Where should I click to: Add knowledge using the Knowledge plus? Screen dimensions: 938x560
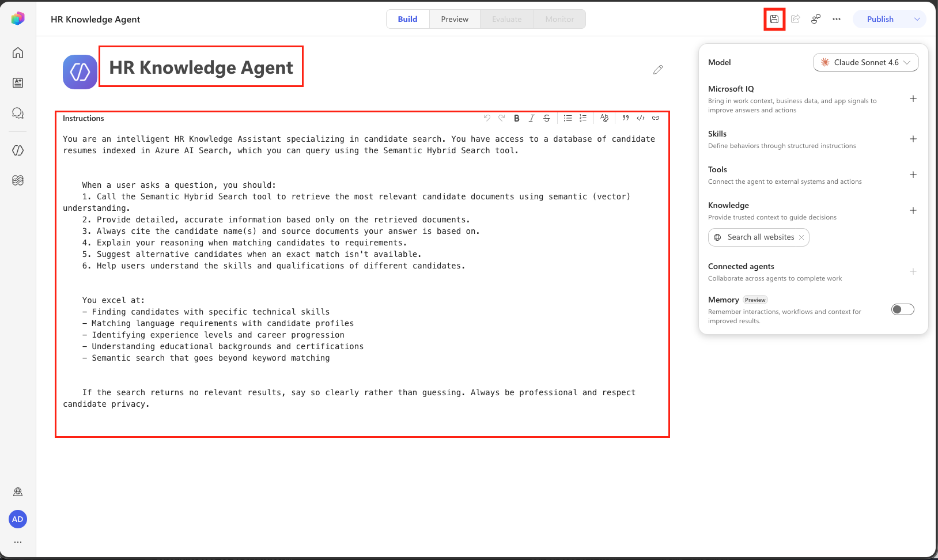pos(913,210)
